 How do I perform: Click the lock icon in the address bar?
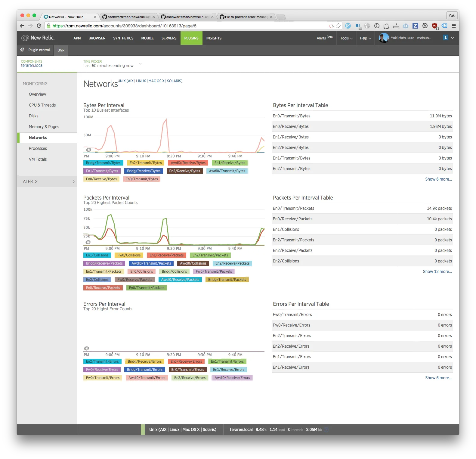(x=48, y=26)
